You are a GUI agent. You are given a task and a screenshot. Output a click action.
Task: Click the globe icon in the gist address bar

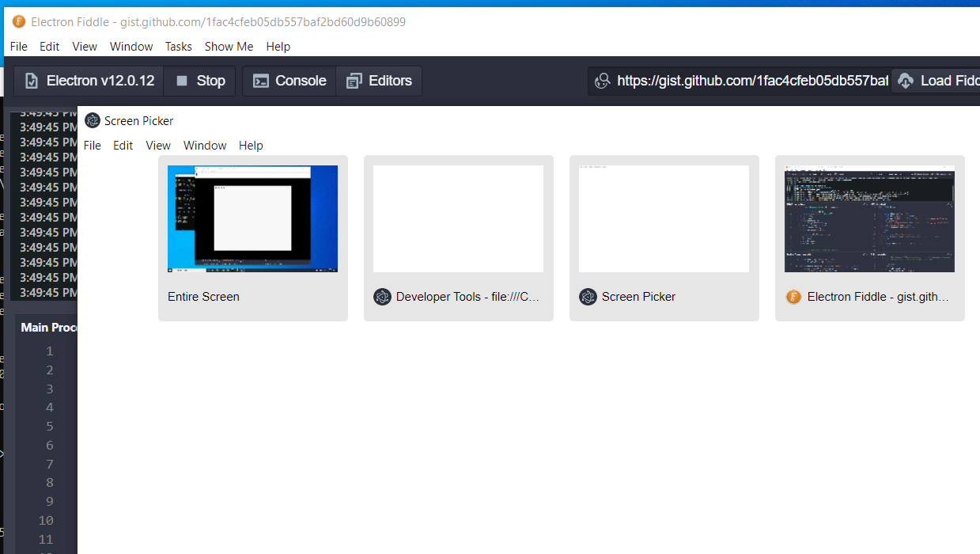tap(602, 80)
